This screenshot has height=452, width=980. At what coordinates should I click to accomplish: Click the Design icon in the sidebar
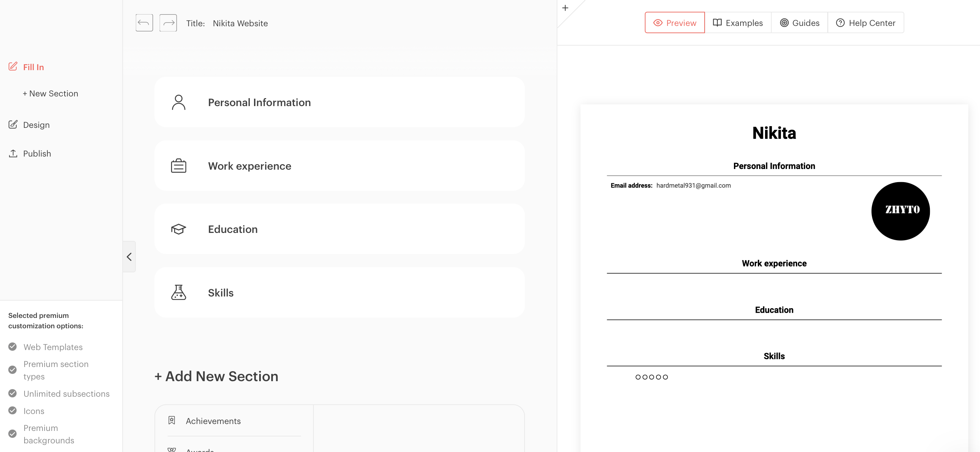[x=13, y=124]
